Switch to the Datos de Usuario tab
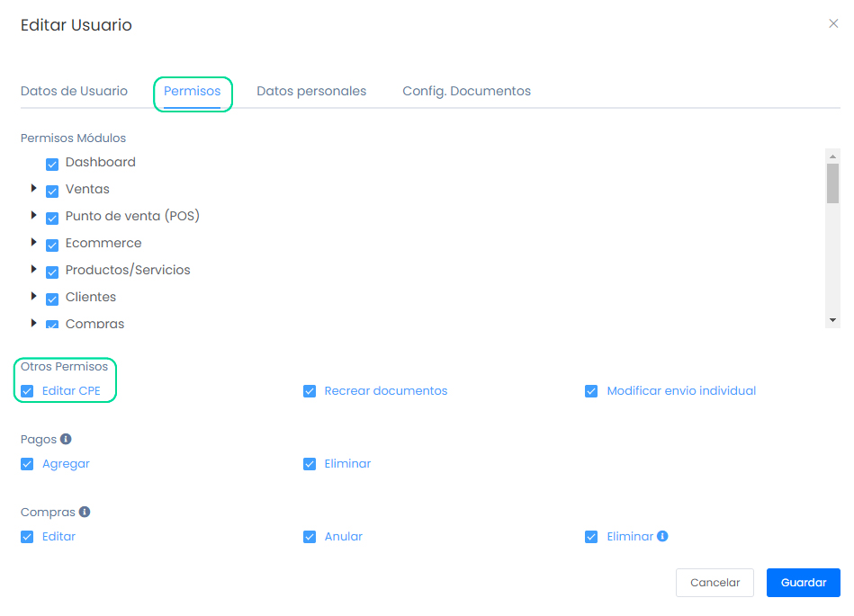This screenshot has width=854, height=616. point(74,91)
